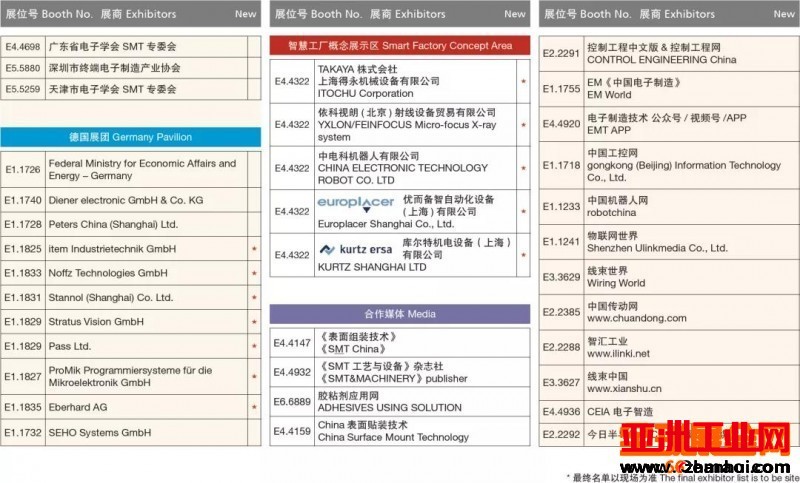Open the www.ilinki.net link
800x483 pixels.
point(618,353)
